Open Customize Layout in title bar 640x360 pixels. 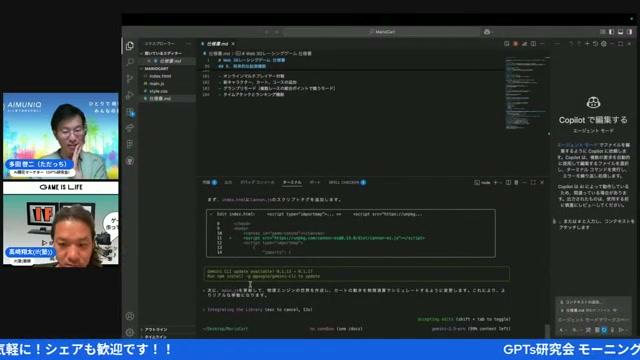click(602, 32)
